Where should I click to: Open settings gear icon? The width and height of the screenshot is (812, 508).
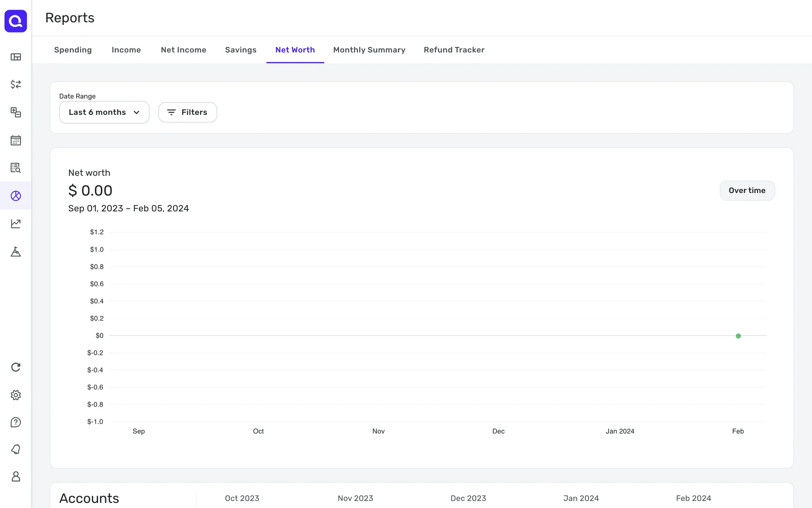click(16, 395)
